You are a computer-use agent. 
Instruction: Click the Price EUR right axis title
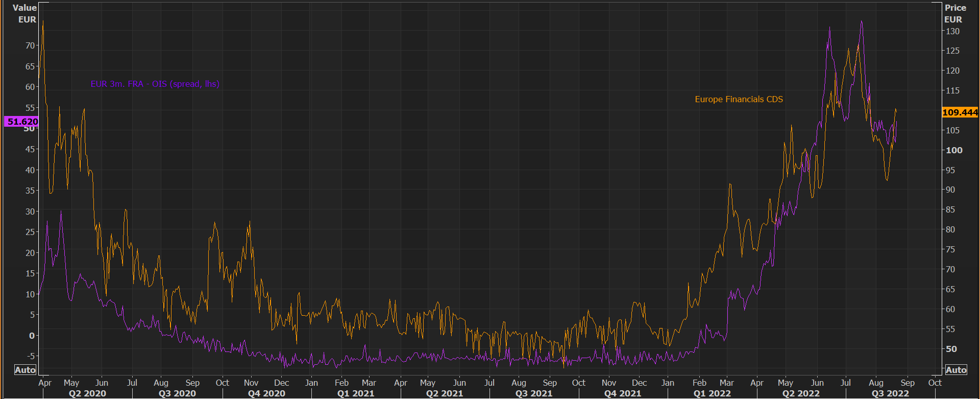955,13
